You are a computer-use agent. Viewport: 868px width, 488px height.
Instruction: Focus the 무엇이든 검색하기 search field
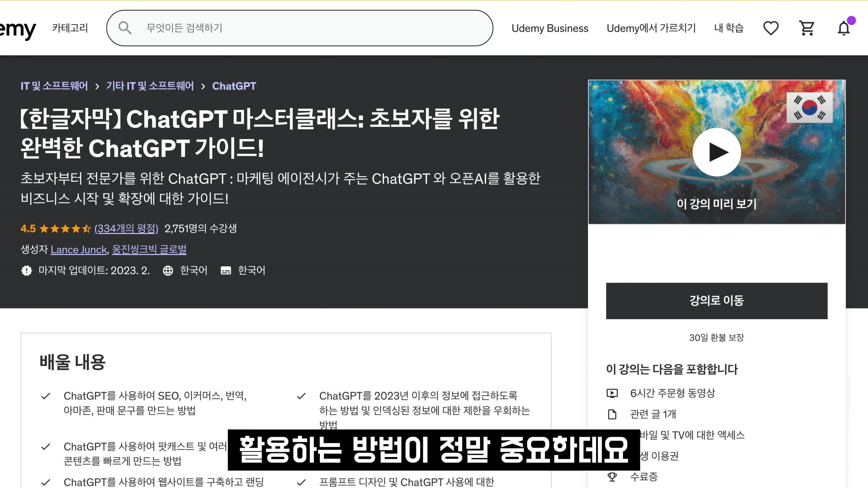coord(300,28)
